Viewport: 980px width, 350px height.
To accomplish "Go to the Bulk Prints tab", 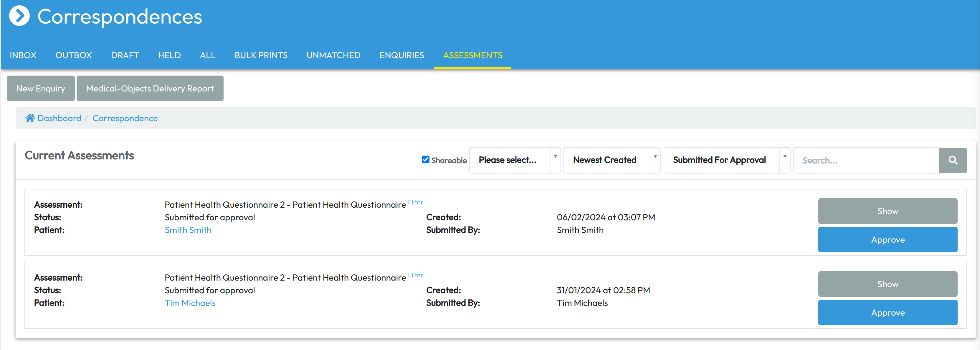I will point(261,56).
